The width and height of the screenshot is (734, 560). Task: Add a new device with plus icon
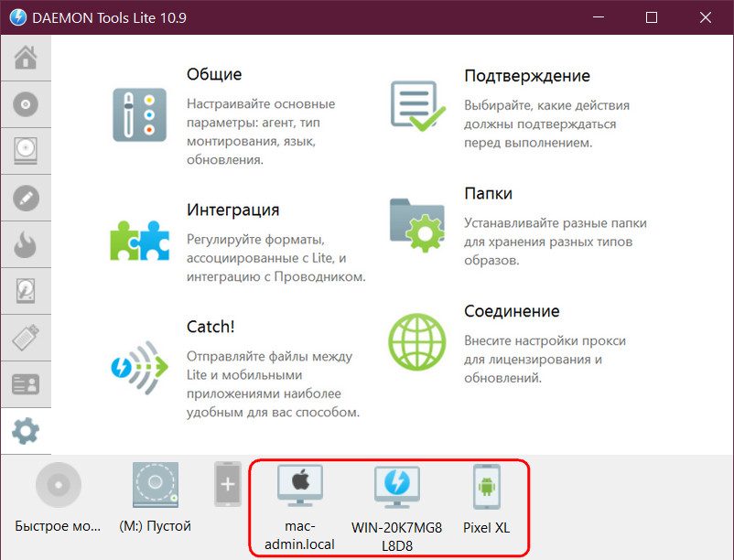[x=228, y=485]
